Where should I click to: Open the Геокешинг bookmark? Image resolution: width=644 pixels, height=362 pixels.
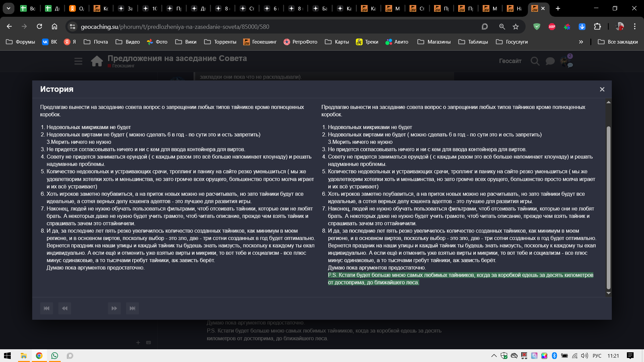click(260, 42)
